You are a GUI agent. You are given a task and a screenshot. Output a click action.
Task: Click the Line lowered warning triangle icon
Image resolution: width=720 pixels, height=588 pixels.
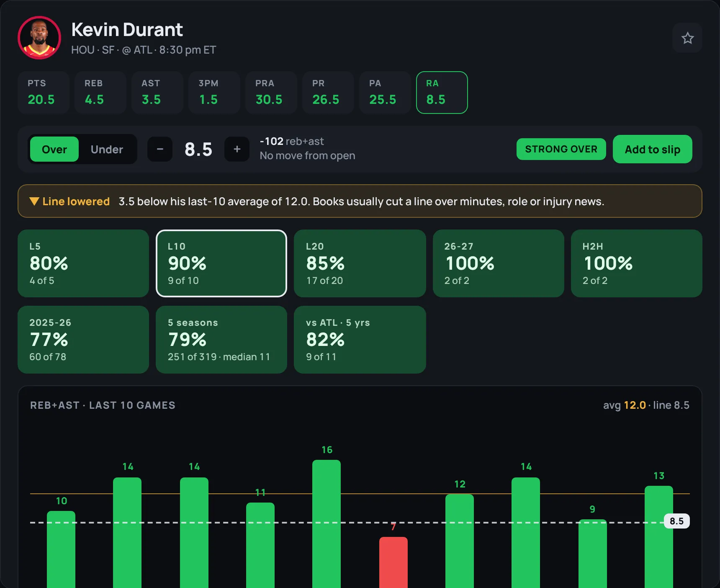tap(34, 201)
